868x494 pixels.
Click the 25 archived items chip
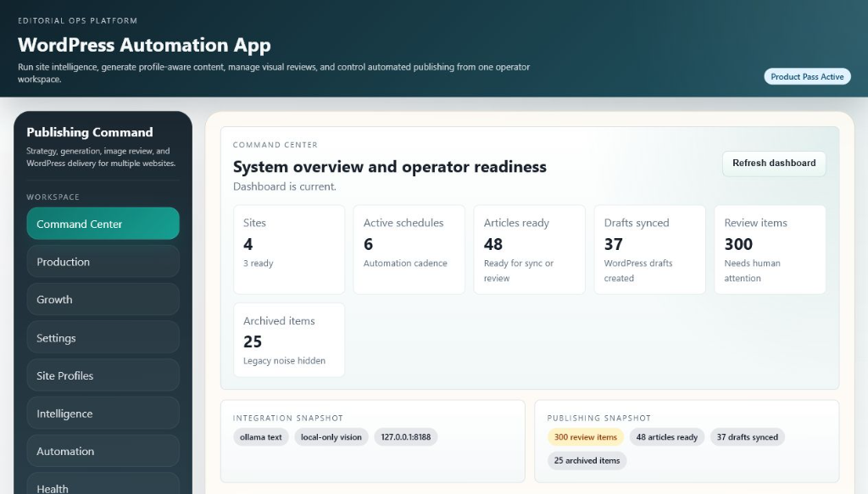(x=587, y=460)
